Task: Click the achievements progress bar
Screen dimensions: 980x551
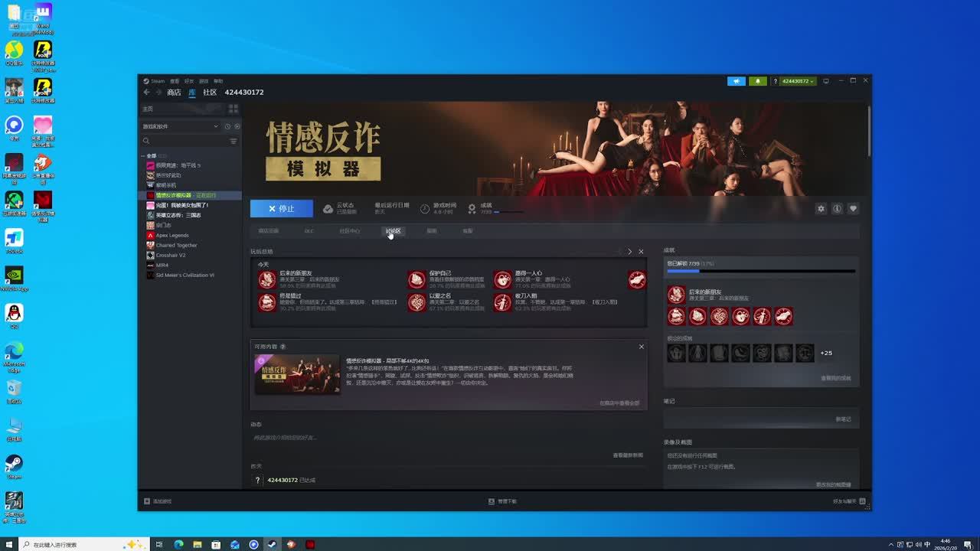Action: click(759, 271)
